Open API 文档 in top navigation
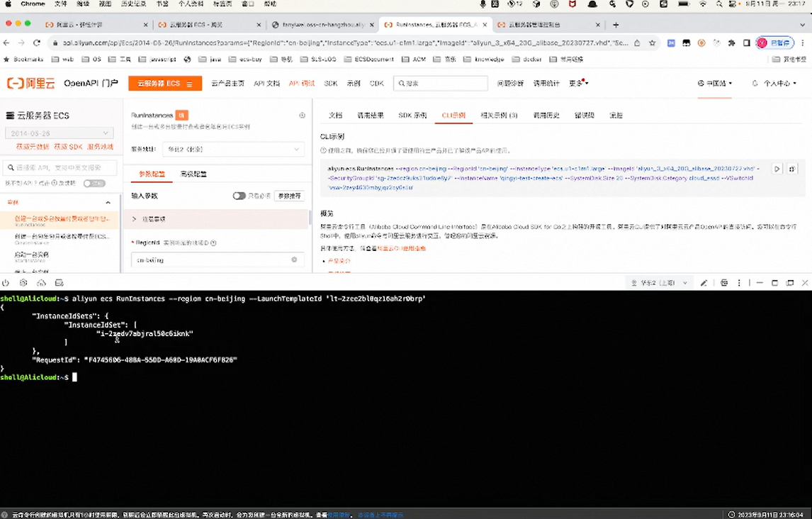The image size is (812, 519). 266,83
